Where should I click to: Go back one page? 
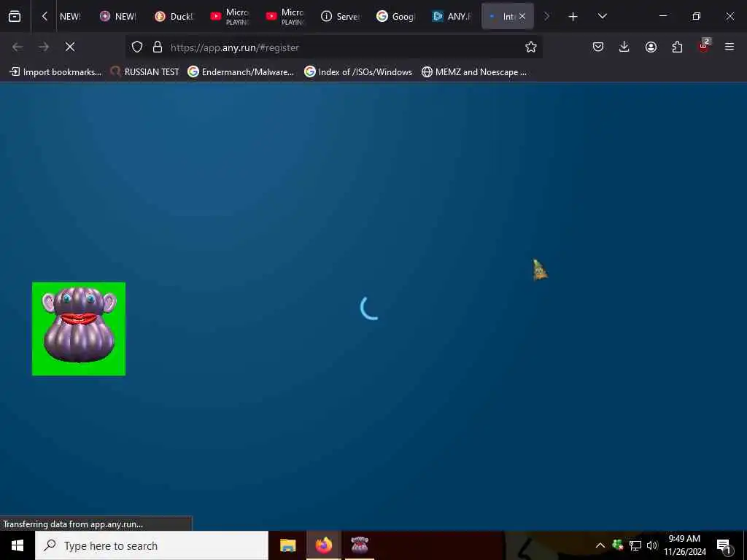pos(18,47)
